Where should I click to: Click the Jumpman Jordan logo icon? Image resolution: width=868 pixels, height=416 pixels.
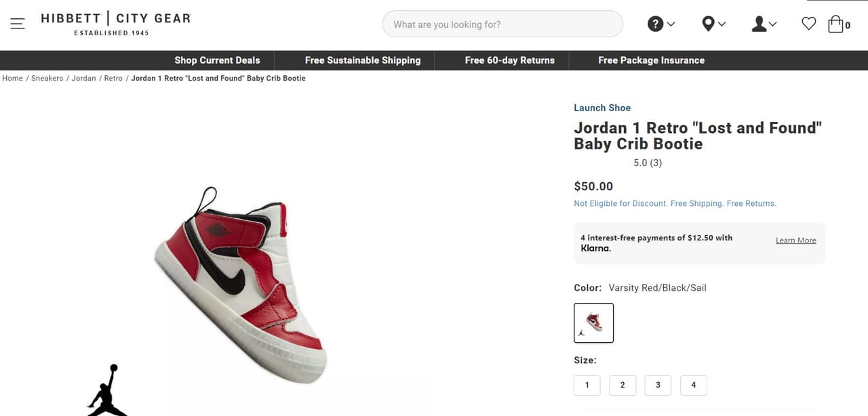tap(107, 391)
